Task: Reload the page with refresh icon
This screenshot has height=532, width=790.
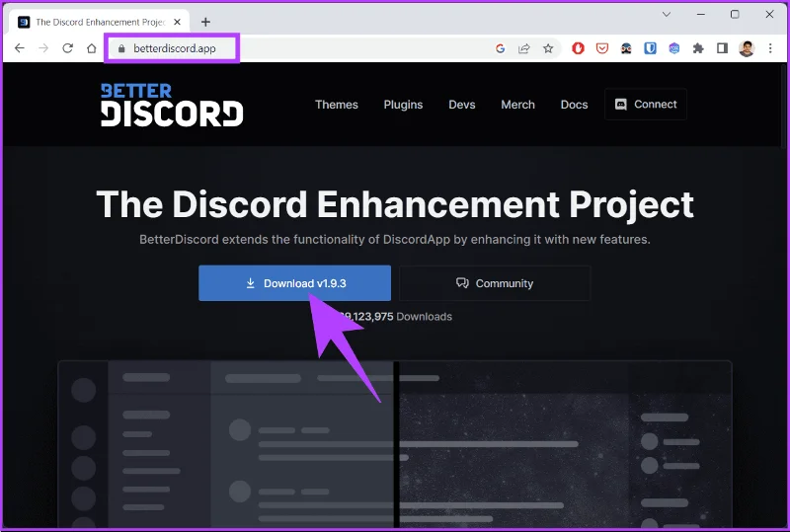Action: point(67,48)
